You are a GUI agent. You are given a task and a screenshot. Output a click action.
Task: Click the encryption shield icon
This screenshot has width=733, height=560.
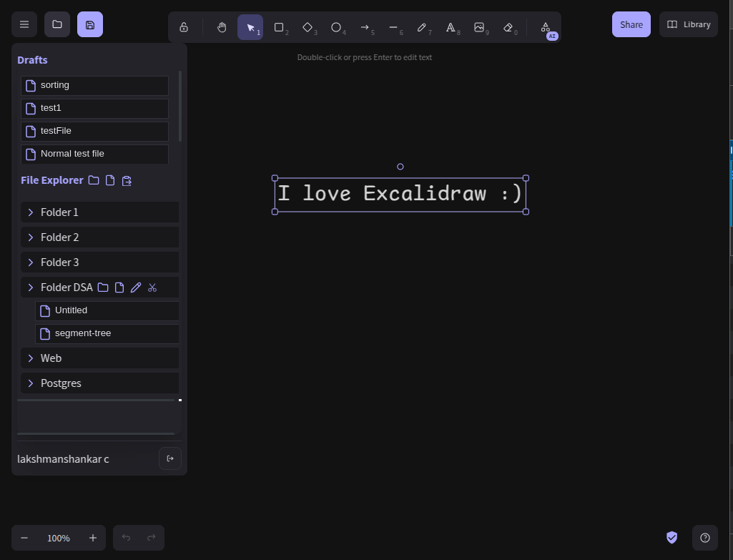[x=671, y=538]
